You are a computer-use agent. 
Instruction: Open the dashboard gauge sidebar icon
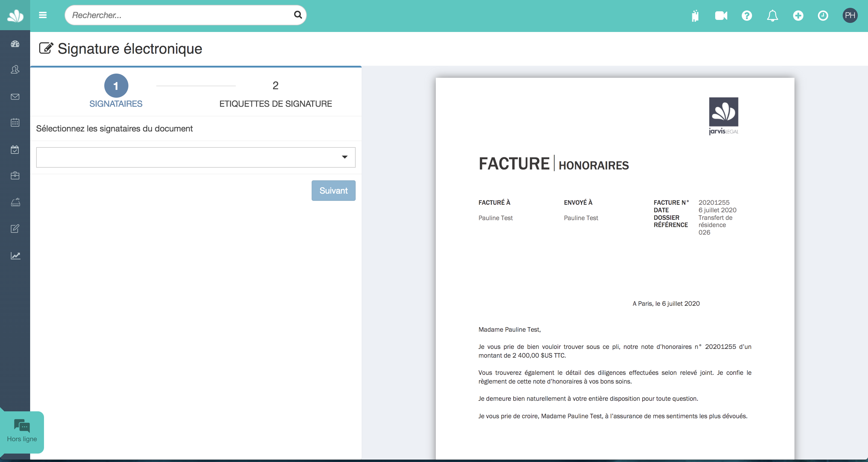(x=15, y=44)
